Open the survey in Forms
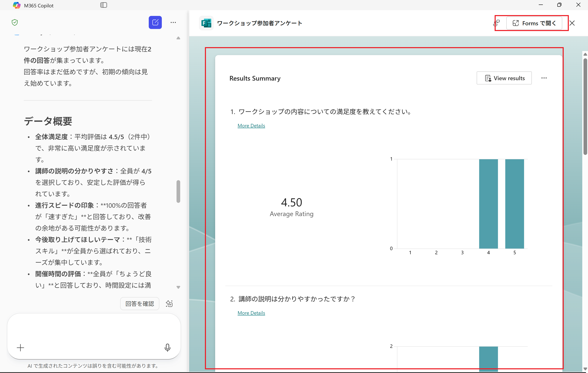 coord(535,23)
